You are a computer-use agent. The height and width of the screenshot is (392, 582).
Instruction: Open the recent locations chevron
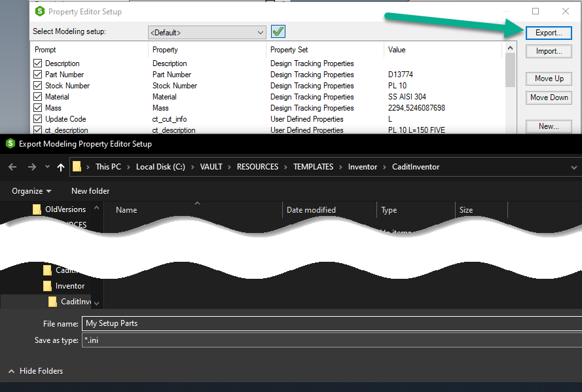(47, 166)
